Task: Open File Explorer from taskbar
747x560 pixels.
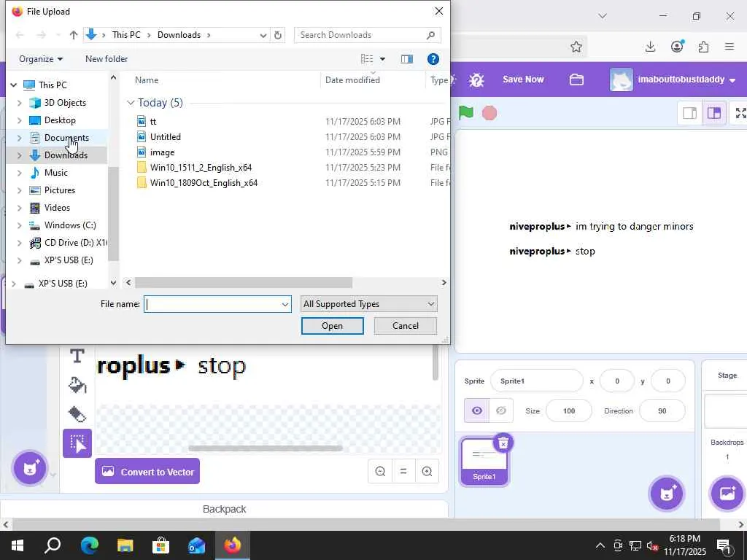Action: 125,545
